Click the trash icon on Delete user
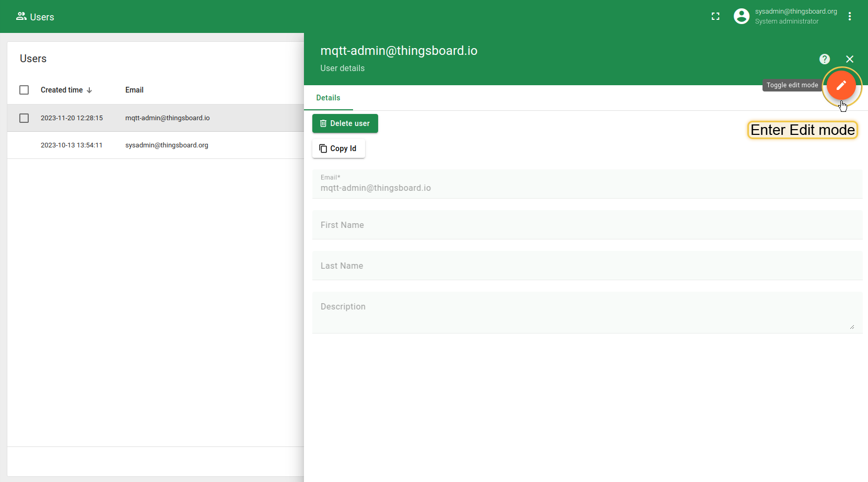 coord(323,123)
